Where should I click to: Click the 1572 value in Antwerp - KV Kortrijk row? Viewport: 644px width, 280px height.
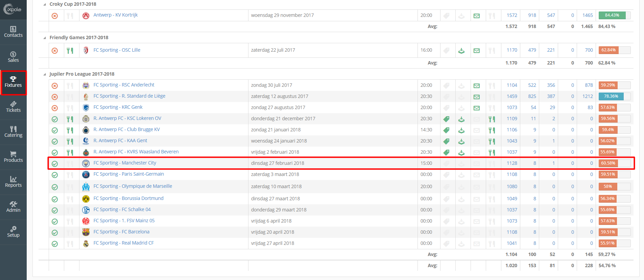pyautogui.click(x=512, y=15)
